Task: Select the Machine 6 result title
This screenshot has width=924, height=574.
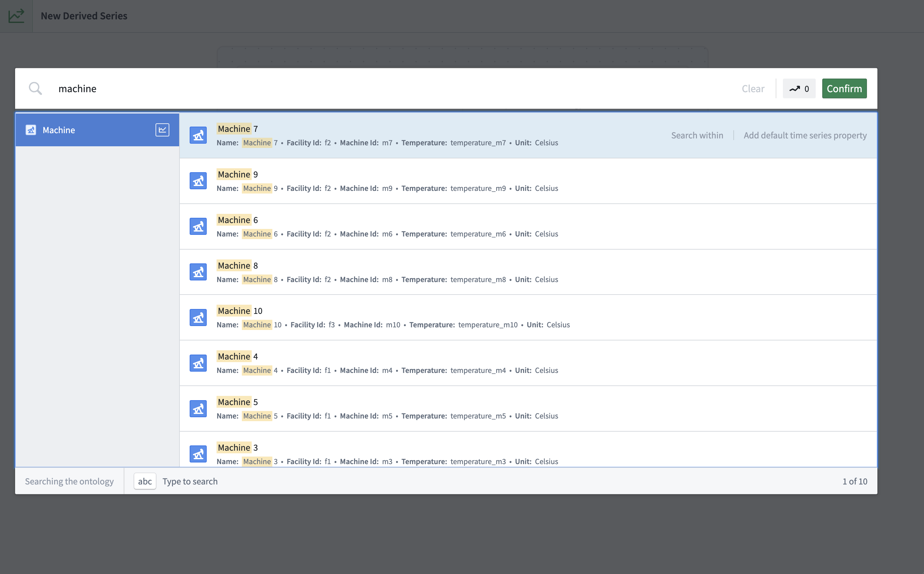Action: pyautogui.click(x=237, y=220)
